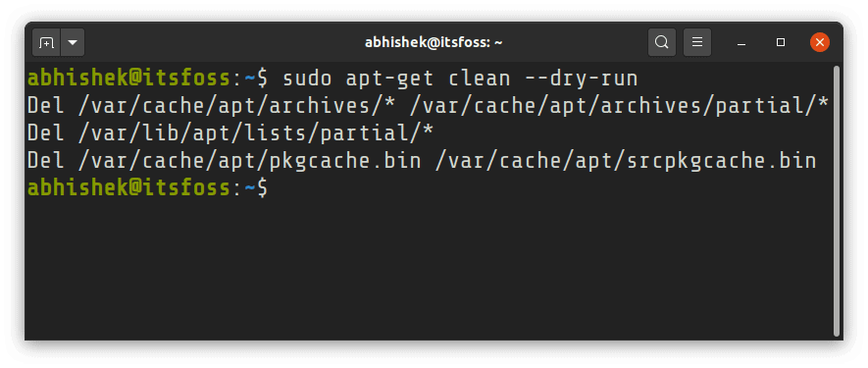Click the window title abhishek@itsfoss: ~
868x368 pixels.
tap(434, 42)
